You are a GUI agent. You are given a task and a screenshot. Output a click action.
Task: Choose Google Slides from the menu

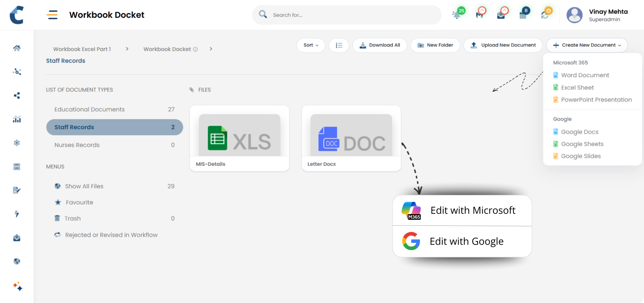[x=581, y=156]
